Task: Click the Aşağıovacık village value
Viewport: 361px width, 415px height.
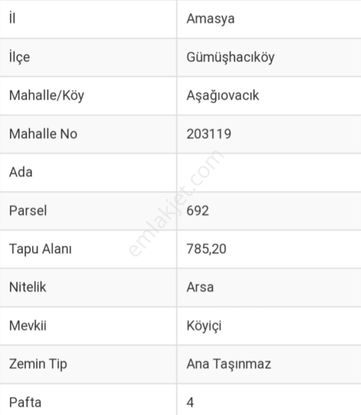Action: [x=223, y=96]
